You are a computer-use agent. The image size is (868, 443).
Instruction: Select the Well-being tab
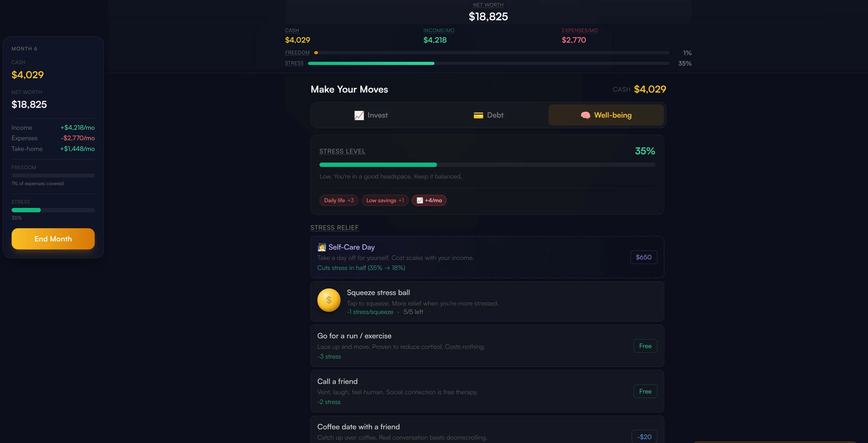click(606, 115)
